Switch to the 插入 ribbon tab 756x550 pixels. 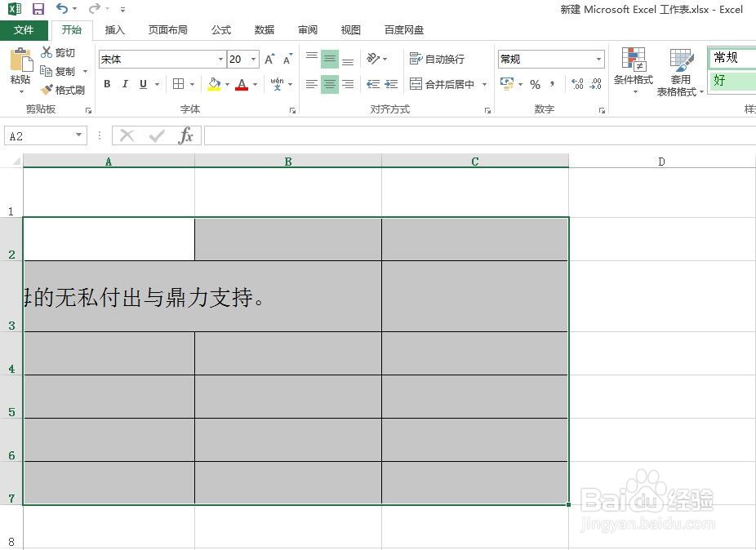114,29
